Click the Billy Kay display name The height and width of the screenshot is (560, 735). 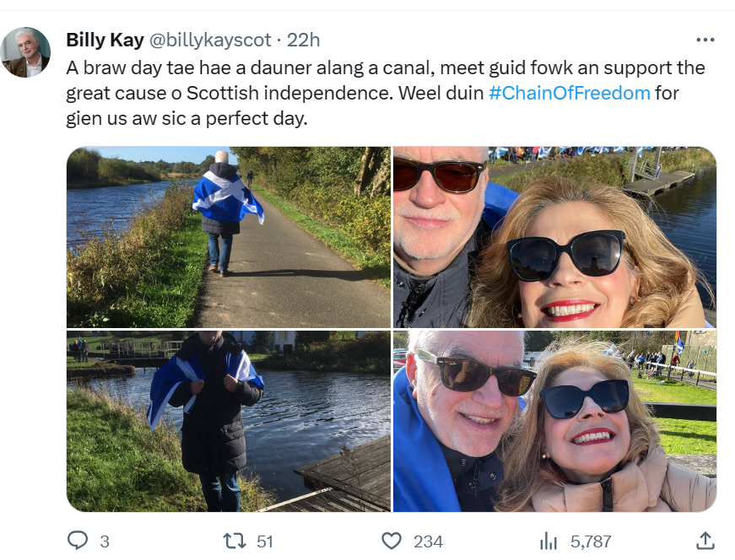point(105,40)
